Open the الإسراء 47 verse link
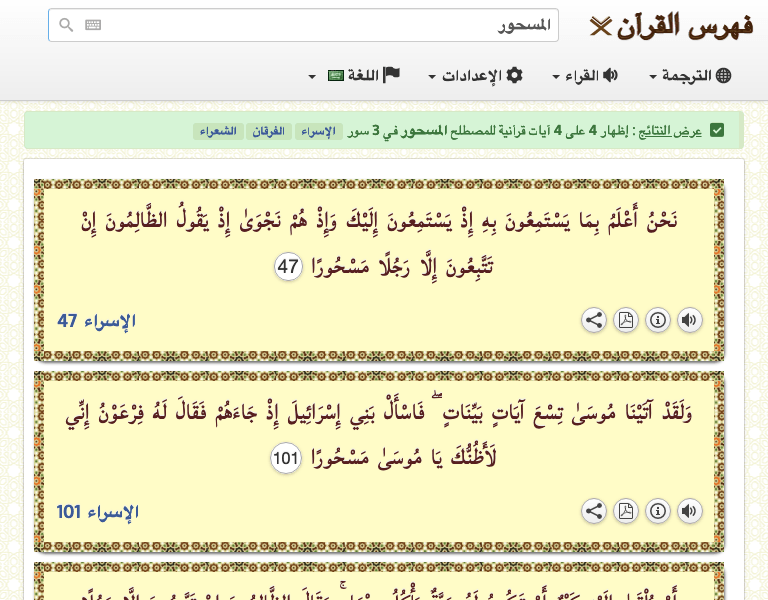The width and height of the screenshot is (768, 600). coord(97,321)
